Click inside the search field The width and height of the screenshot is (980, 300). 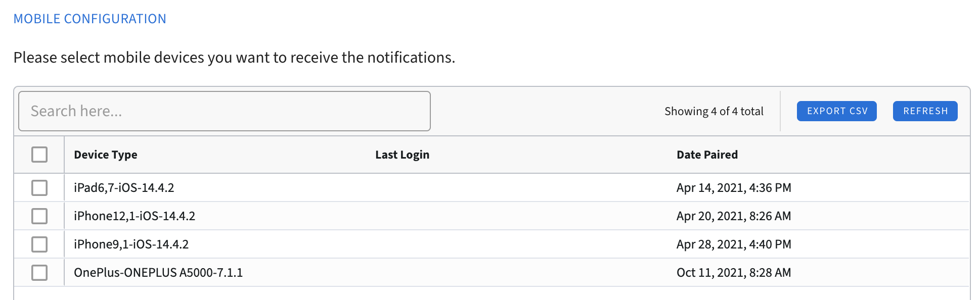tap(222, 111)
